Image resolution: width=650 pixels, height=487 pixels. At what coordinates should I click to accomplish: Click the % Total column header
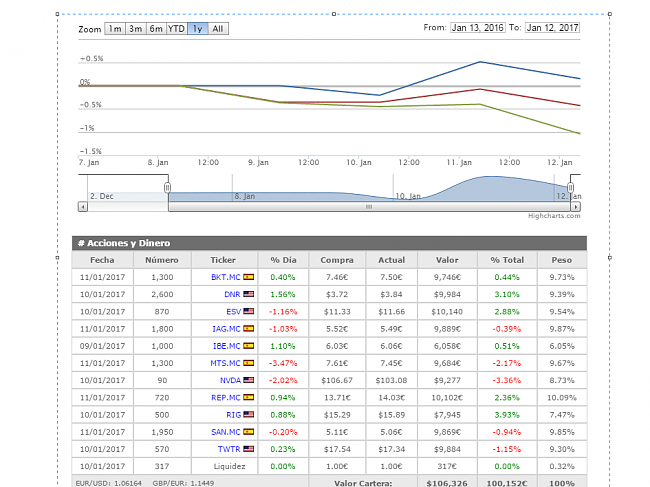[507, 260]
